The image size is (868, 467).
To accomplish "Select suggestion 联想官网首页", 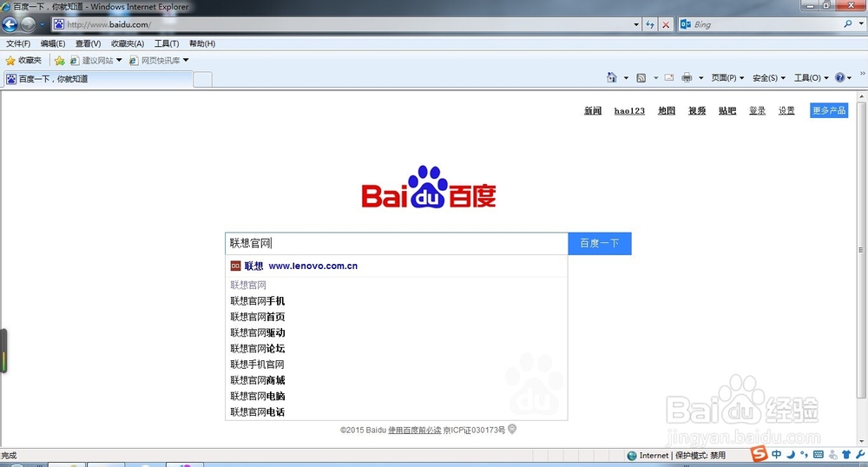I will pyautogui.click(x=397, y=317).
